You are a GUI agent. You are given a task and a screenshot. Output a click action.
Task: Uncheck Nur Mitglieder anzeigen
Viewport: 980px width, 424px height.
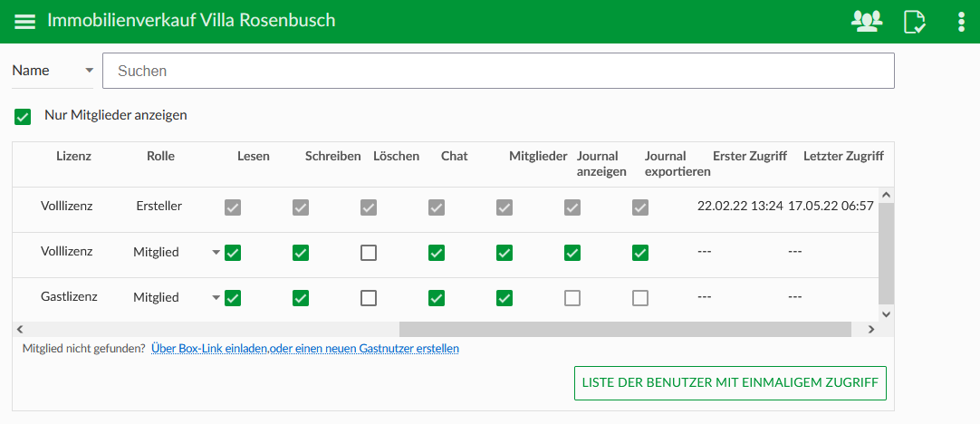[24, 117]
